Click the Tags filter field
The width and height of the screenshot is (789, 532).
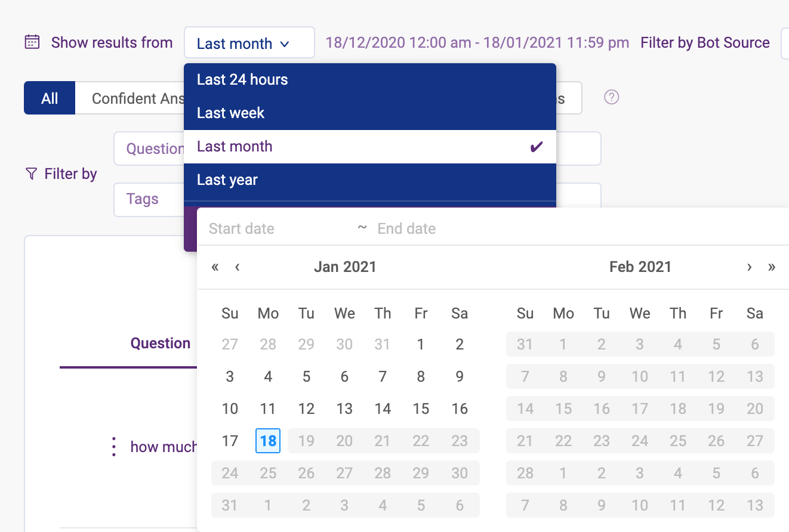click(x=149, y=199)
